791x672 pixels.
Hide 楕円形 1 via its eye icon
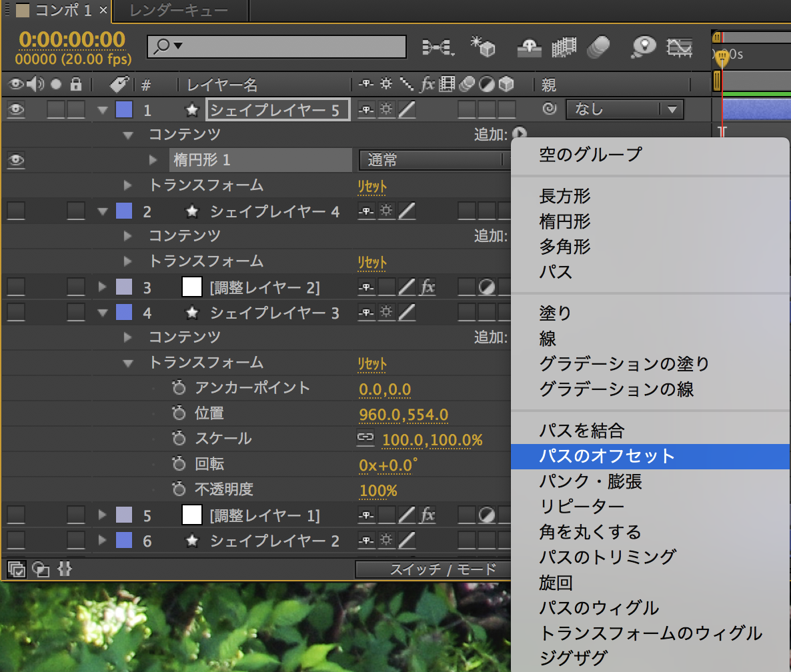[x=16, y=160]
